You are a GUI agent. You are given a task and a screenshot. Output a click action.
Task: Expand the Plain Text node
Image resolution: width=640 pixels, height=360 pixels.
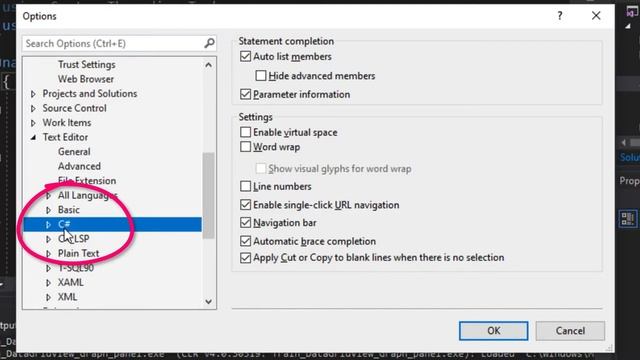coord(48,254)
